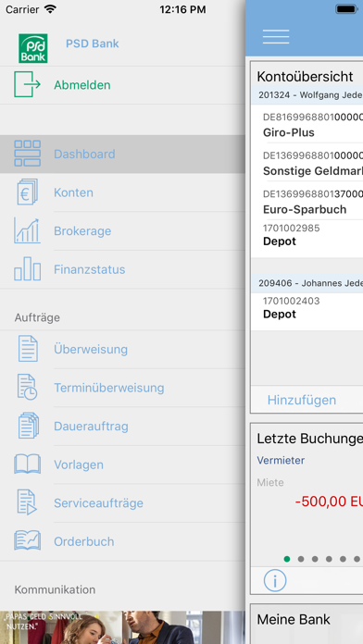
Task: Open the Dashboard menu entry
Action: 122,154
